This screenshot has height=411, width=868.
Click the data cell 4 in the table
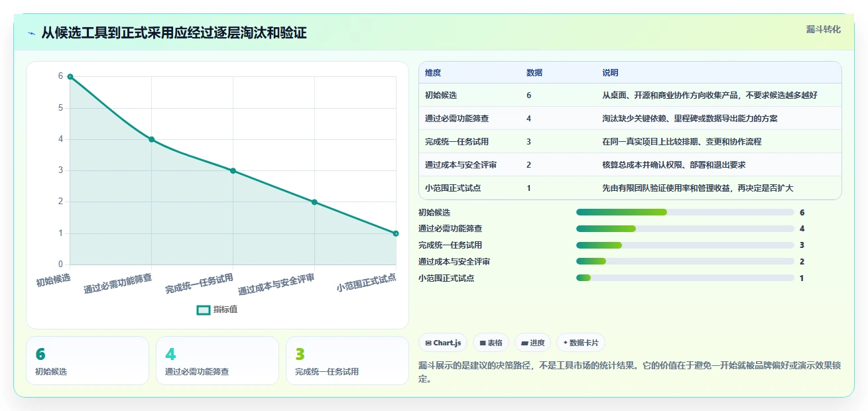pyautogui.click(x=528, y=119)
